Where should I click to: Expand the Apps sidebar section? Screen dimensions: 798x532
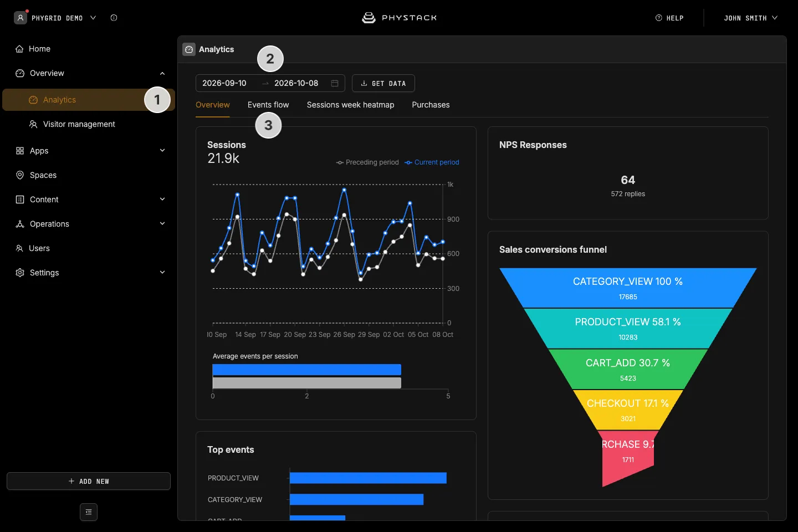[x=162, y=151]
